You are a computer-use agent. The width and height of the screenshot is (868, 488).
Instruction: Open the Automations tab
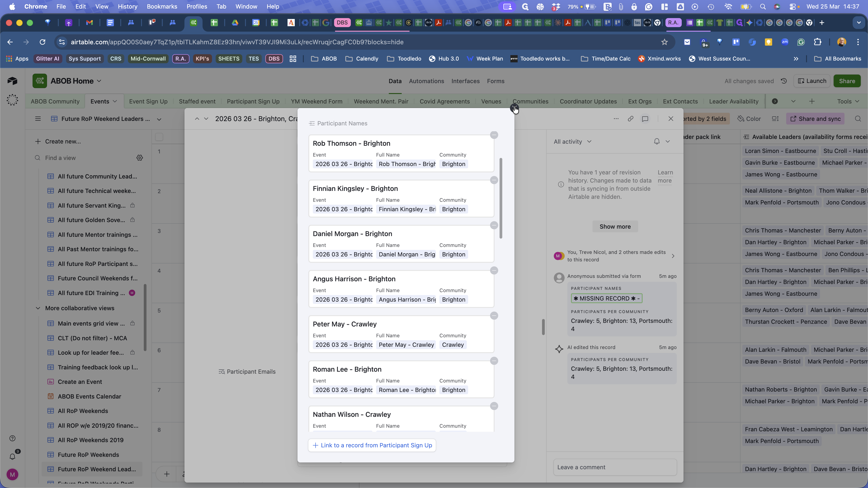tap(426, 81)
